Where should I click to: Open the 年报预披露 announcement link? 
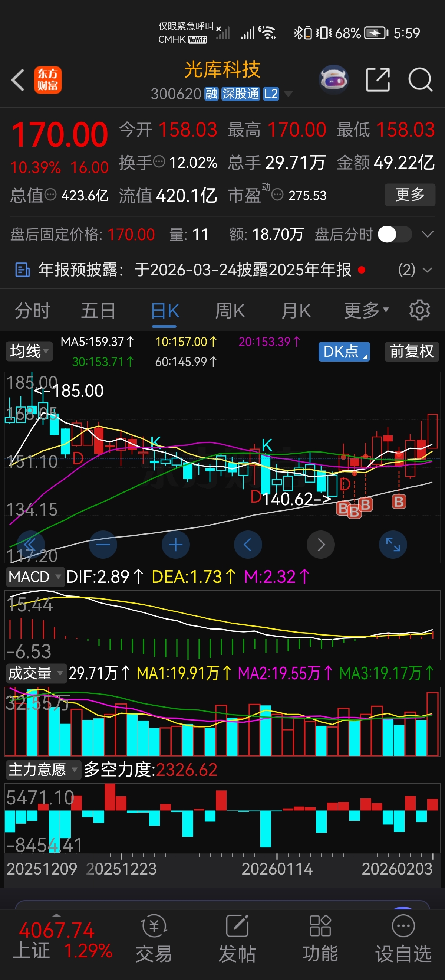tap(195, 270)
